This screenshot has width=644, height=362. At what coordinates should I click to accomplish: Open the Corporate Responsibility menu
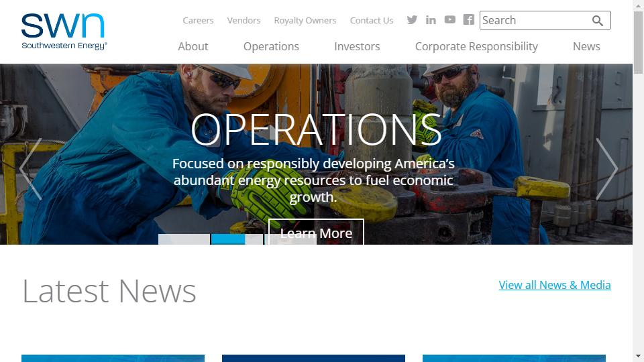476,46
